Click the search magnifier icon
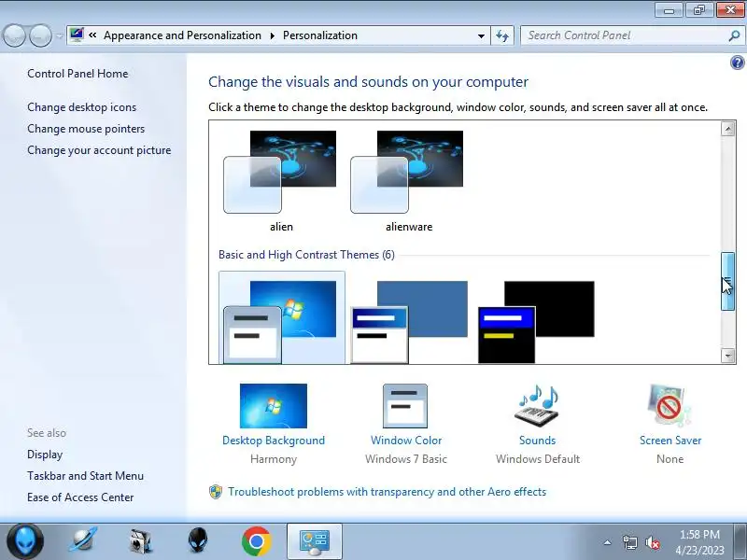This screenshot has height=560, width=747. (x=734, y=35)
